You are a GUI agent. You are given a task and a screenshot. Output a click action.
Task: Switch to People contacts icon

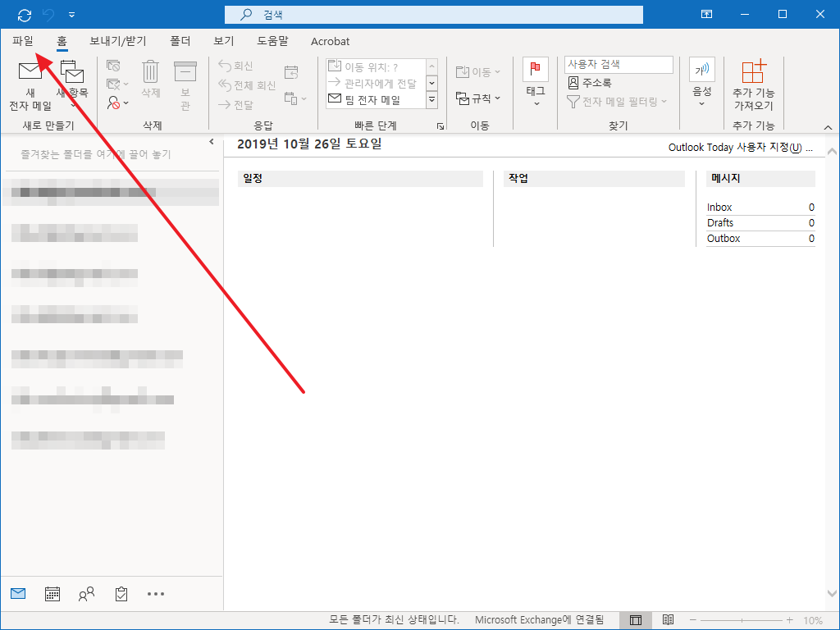pos(86,594)
